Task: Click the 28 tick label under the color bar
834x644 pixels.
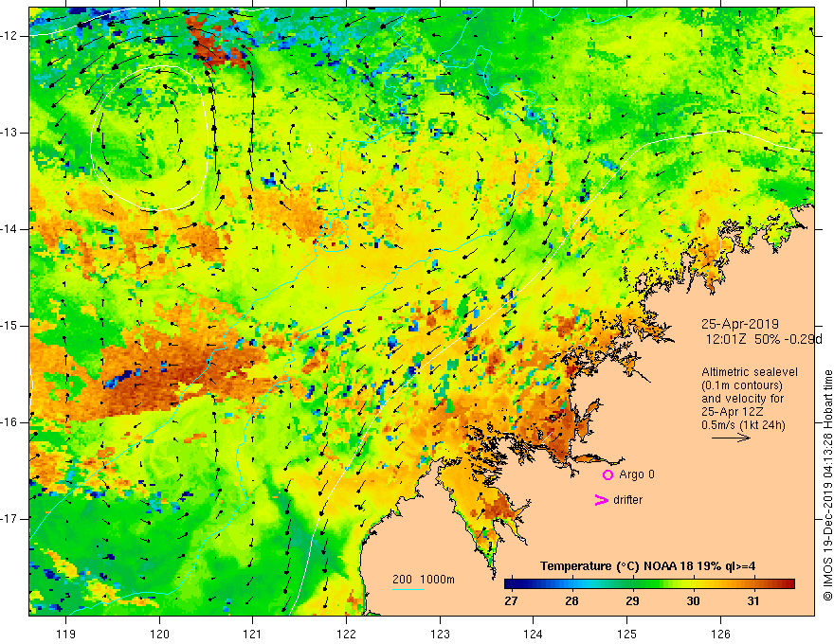Action: click(x=571, y=601)
